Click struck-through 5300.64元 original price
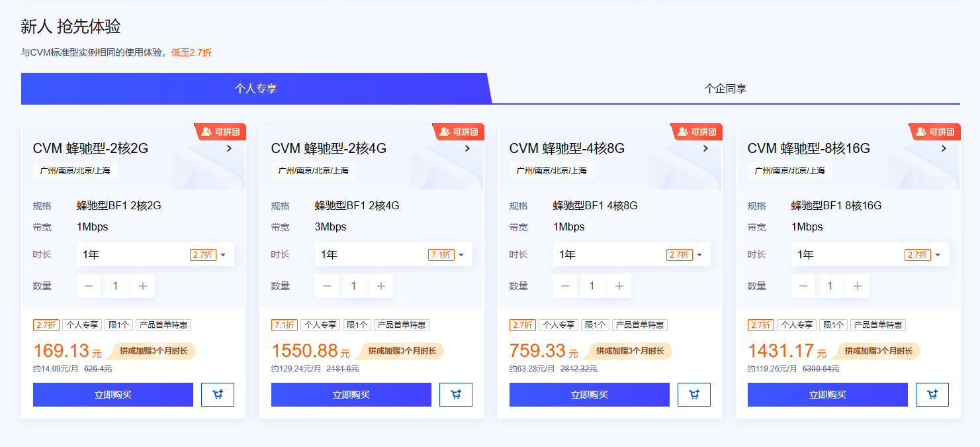The width and height of the screenshot is (980, 447). coord(821,369)
